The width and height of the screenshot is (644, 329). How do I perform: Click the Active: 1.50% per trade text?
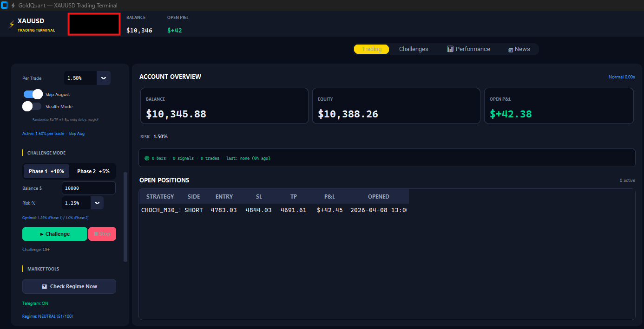click(53, 134)
